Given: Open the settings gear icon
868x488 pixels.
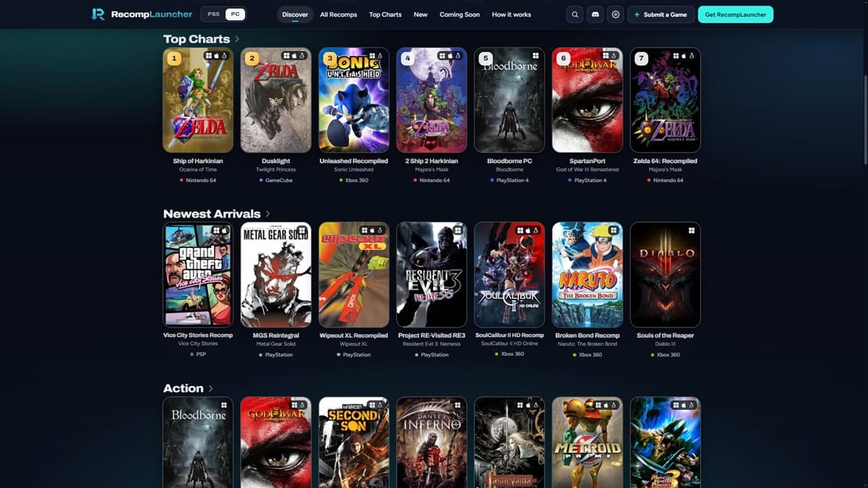Looking at the screenshot, I should click(616, 14).
